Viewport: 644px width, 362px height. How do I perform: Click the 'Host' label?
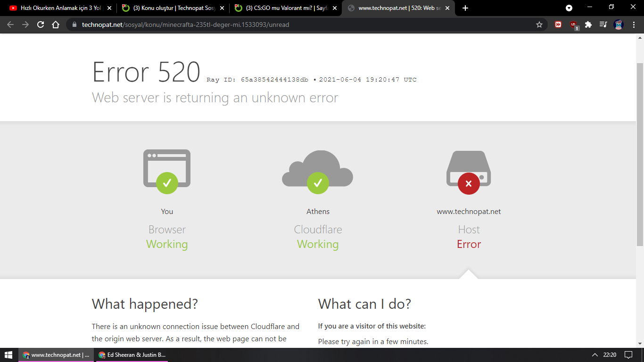click(469, 230)
